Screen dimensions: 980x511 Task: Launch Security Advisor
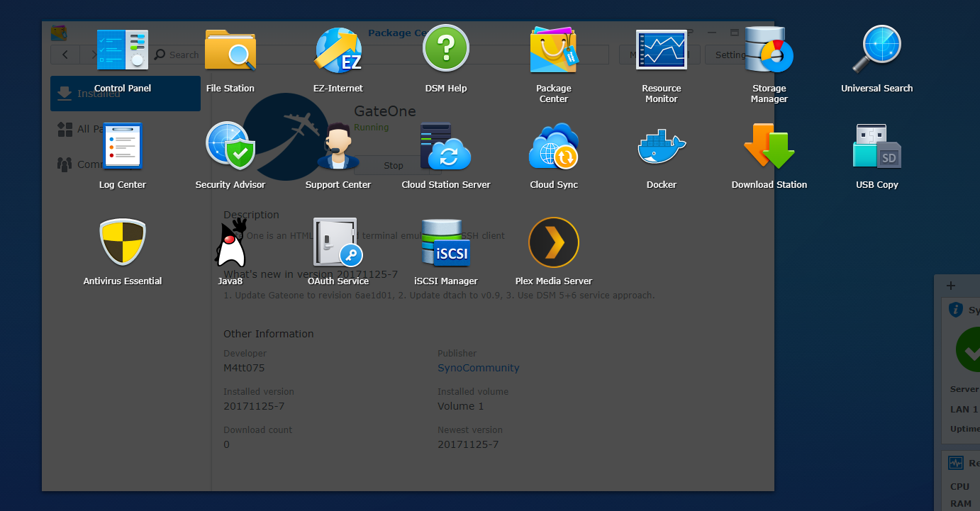(230, 146)
